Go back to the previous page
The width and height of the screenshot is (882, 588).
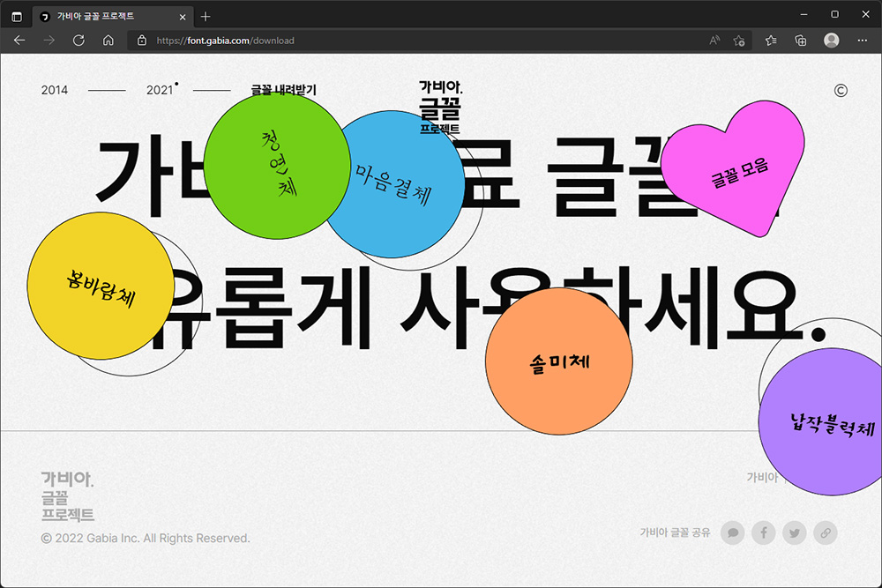click(19, 41)
